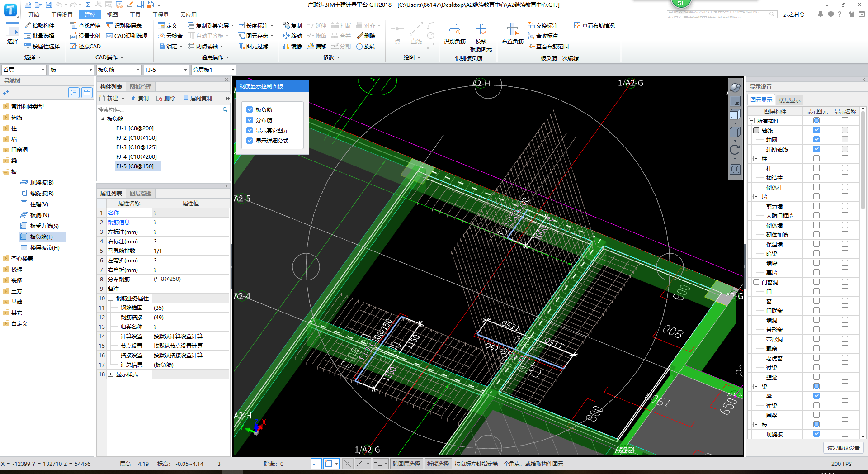Open the 首层 floor dropdown
Screen dimensions: 868x474
coord(24,70)
